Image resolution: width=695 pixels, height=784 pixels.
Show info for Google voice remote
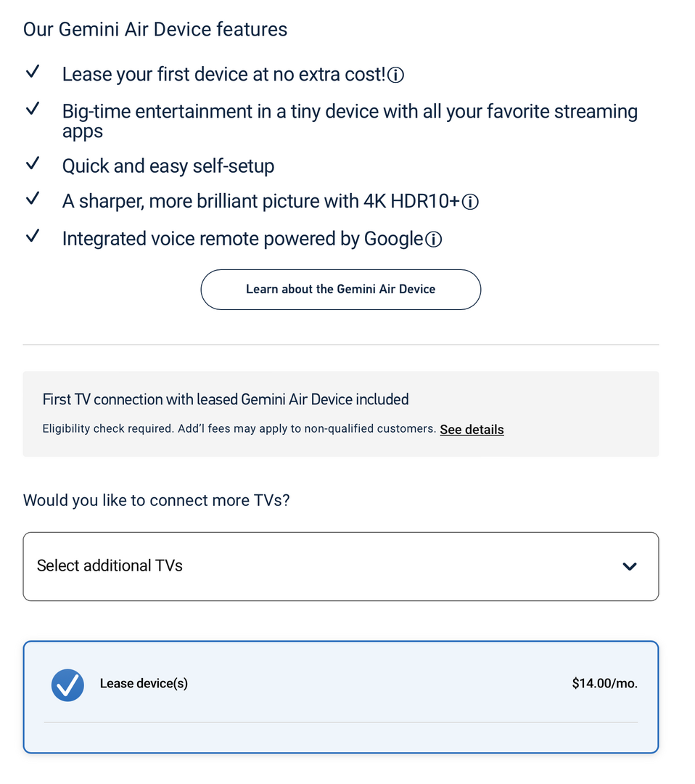(433, 240)
